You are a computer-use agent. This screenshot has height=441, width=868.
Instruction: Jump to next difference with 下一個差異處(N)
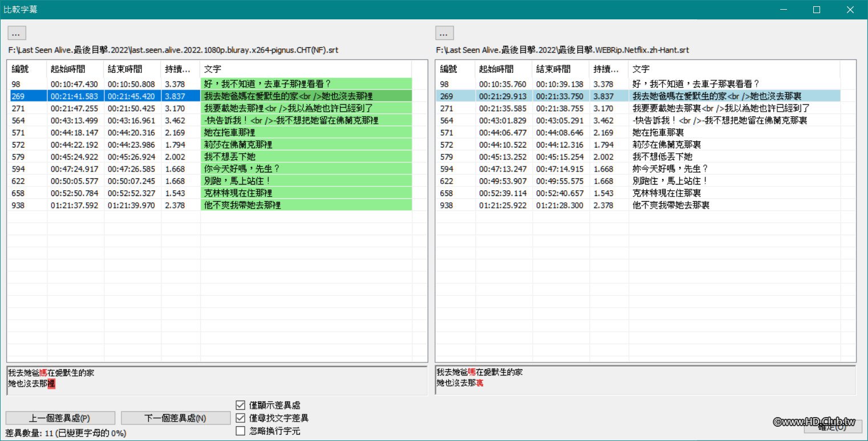click(x=176, y=418)
